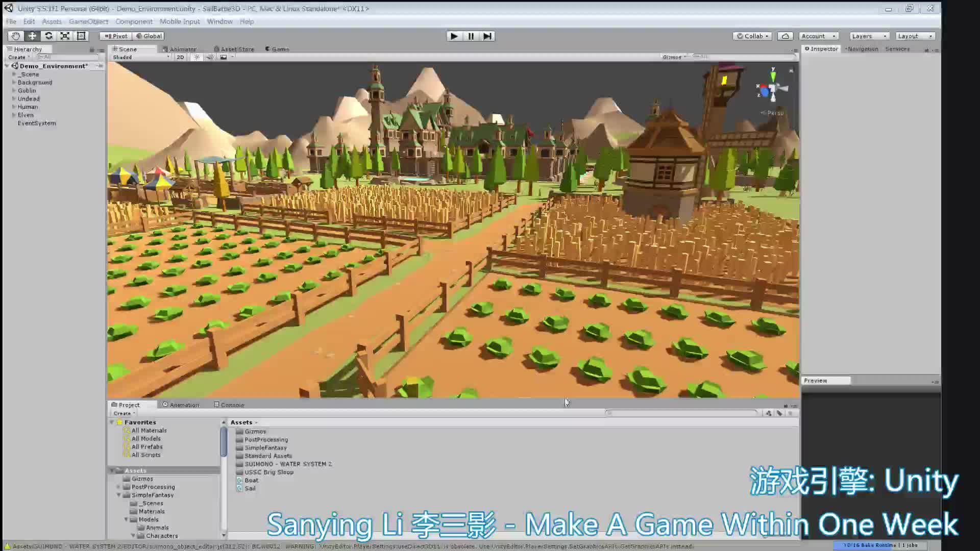Switch to the Console tab

pos(229,405)
